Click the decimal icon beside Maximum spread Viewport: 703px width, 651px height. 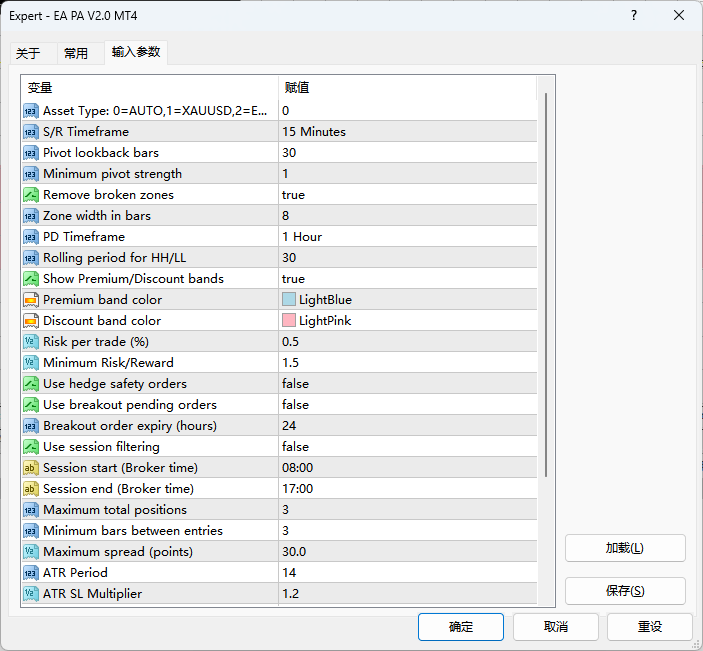click(x=31, y=552)
